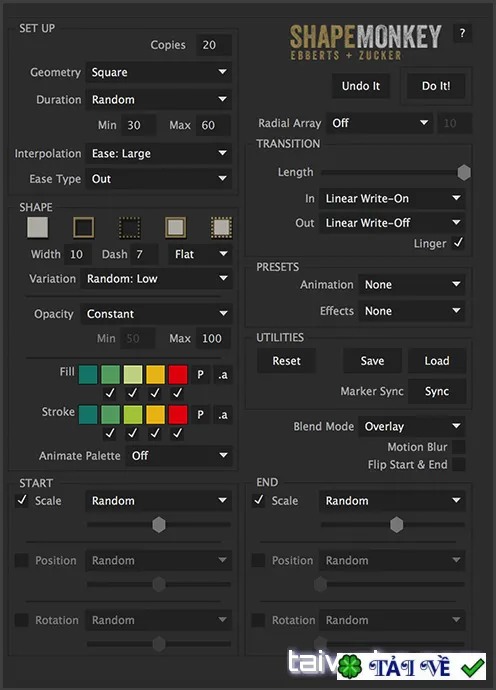Expand the Blend Mode Overlay dropdown

(411, 426)
